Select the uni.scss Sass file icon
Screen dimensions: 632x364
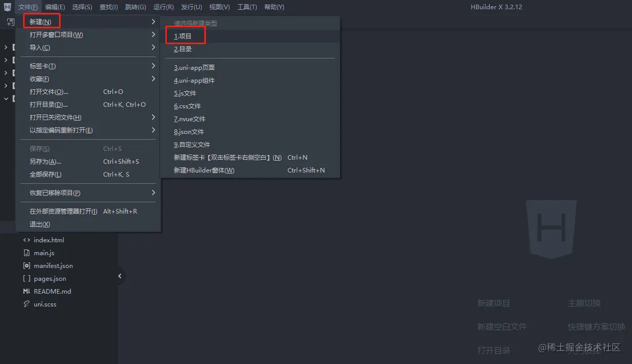(x=27, y=304)
